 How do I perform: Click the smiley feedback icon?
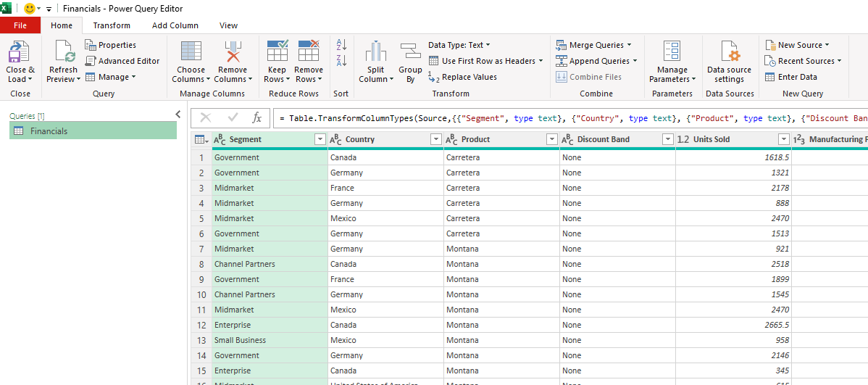coord(29,9)
